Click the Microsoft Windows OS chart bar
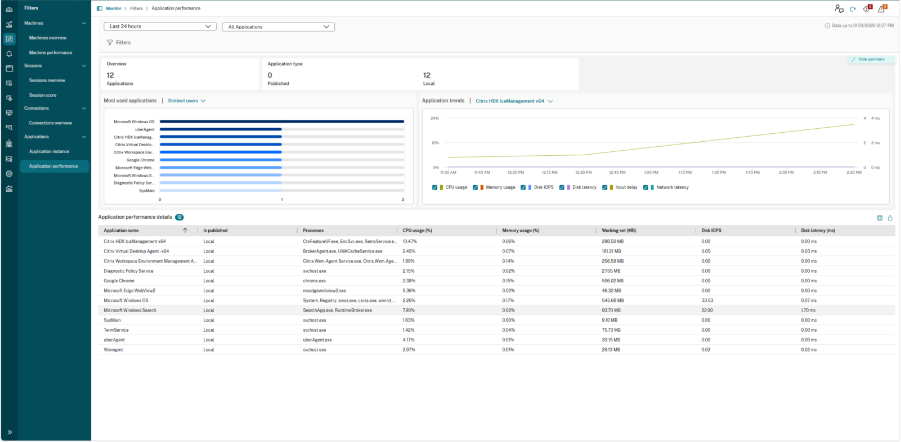 [x=282, y=121]
